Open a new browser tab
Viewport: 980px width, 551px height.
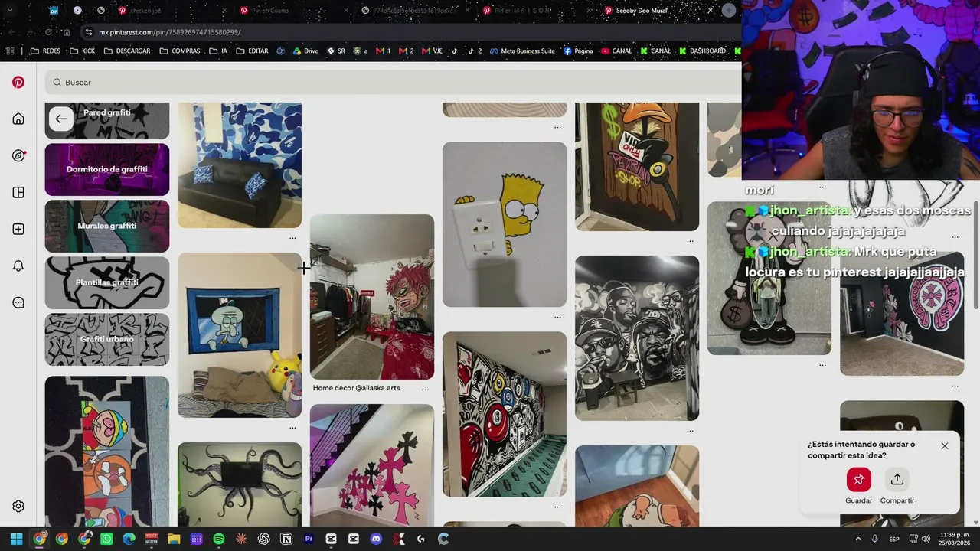(728, 11)
